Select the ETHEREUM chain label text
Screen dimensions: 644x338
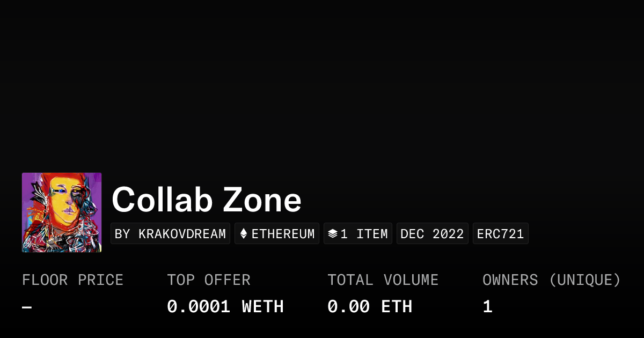[x=283, y=234]
